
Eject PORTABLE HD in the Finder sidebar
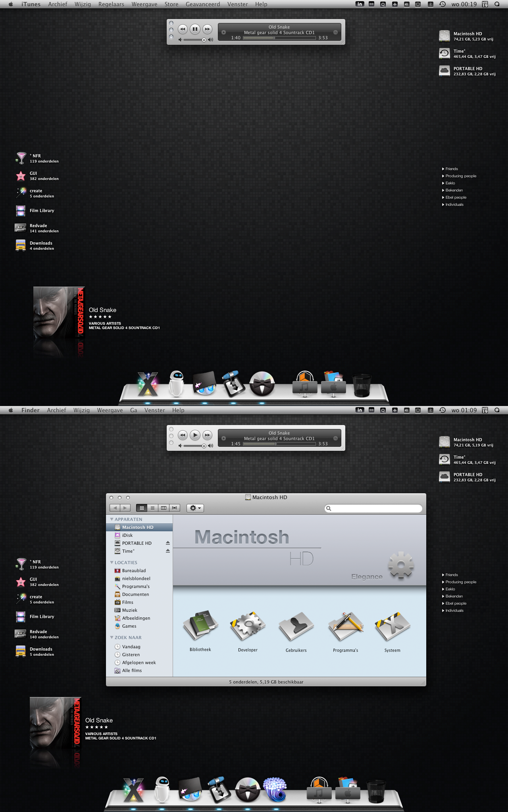[x=168, y=543]
